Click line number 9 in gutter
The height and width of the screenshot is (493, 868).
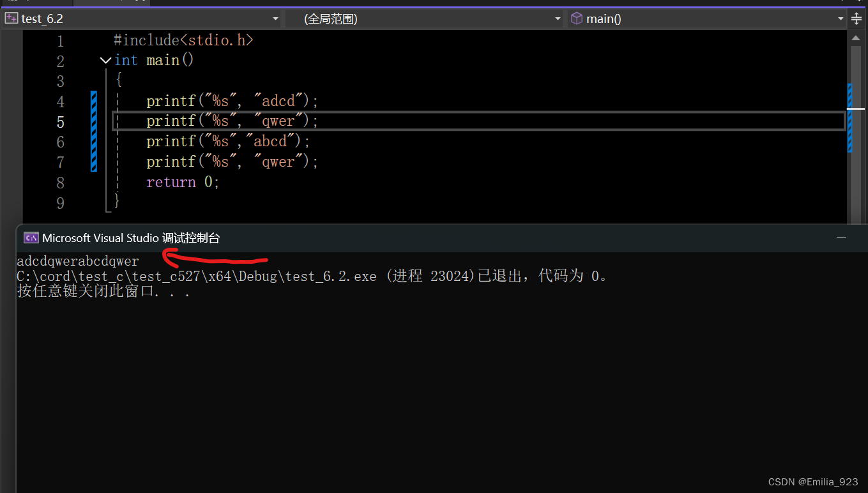click(x=60, y=203)
